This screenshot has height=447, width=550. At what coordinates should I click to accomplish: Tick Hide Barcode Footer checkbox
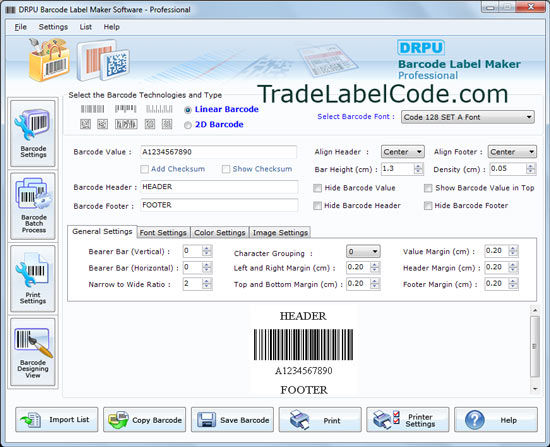tap(428, 206)
